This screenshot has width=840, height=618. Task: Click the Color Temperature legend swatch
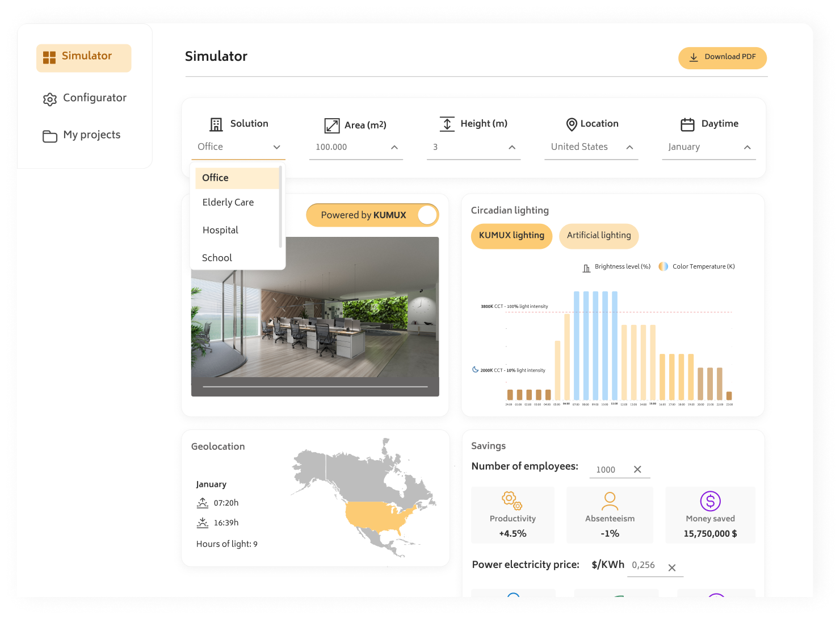tap(663, 266)
